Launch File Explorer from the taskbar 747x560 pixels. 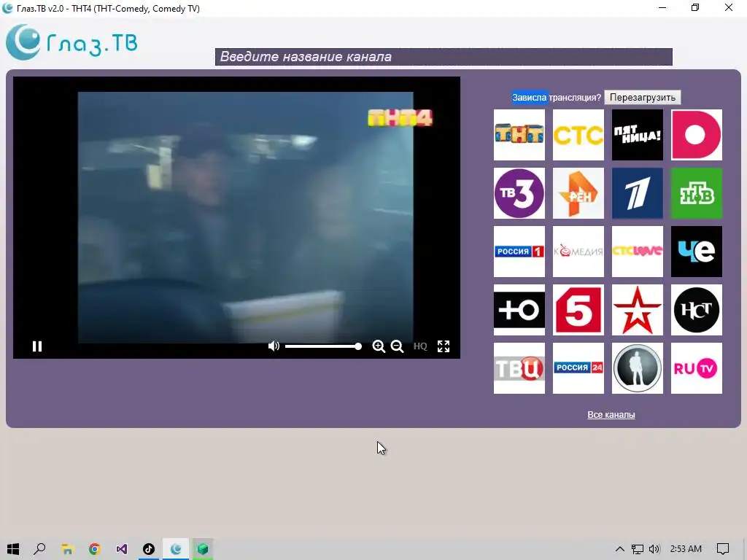coord(67,549)
